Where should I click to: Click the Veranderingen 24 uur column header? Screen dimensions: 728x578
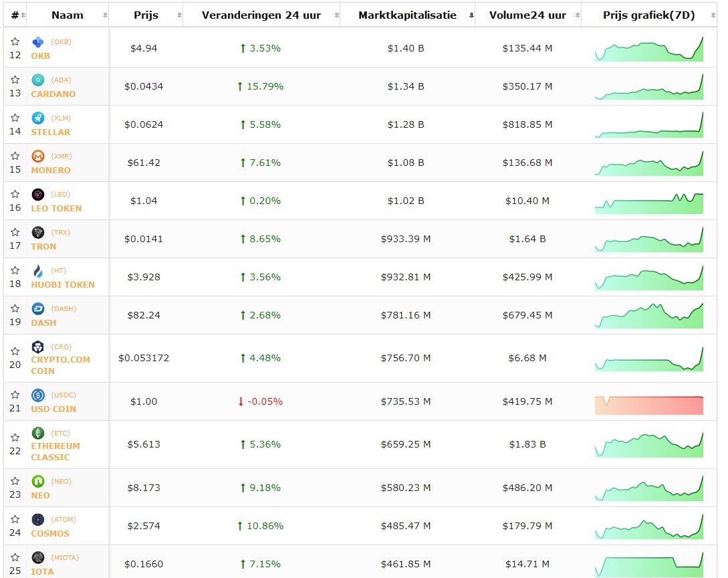(x=261, y=15)
